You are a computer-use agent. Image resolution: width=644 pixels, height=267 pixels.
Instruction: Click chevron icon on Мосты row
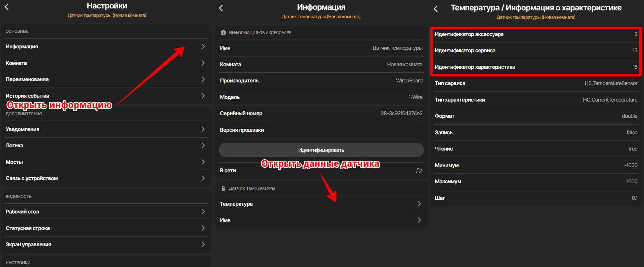click(x=203, y=162)
